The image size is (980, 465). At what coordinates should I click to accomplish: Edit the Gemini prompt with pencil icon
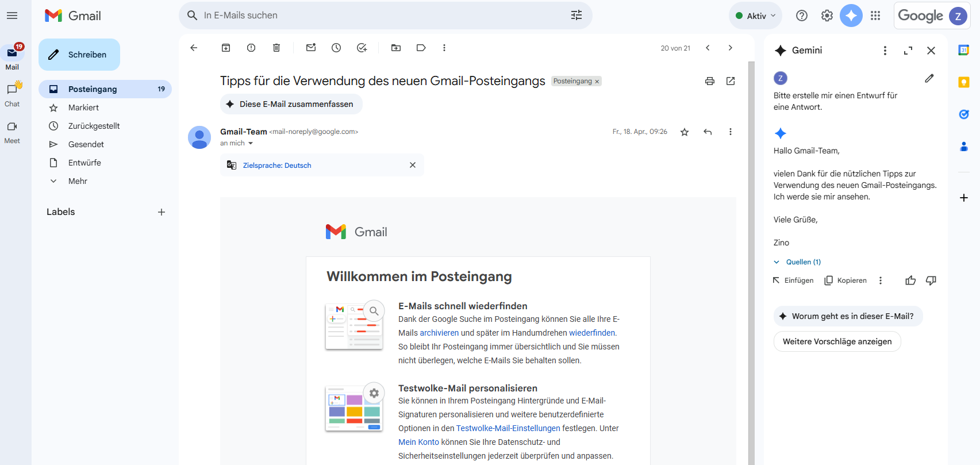click(x=929, y=78)
